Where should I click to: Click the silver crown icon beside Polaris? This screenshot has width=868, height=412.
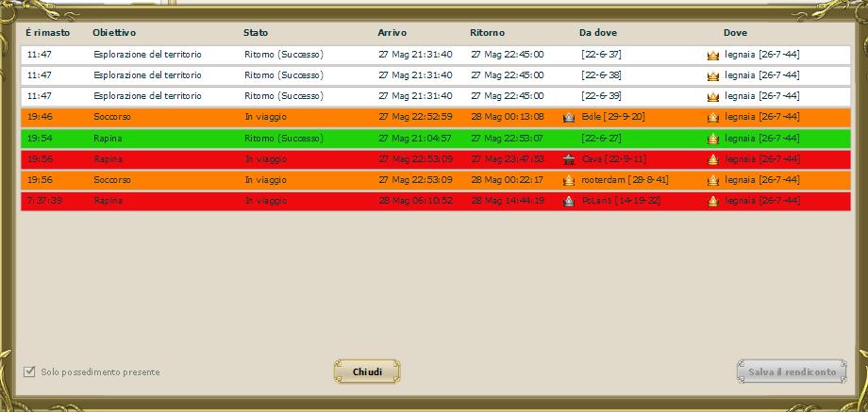[569, 201]
